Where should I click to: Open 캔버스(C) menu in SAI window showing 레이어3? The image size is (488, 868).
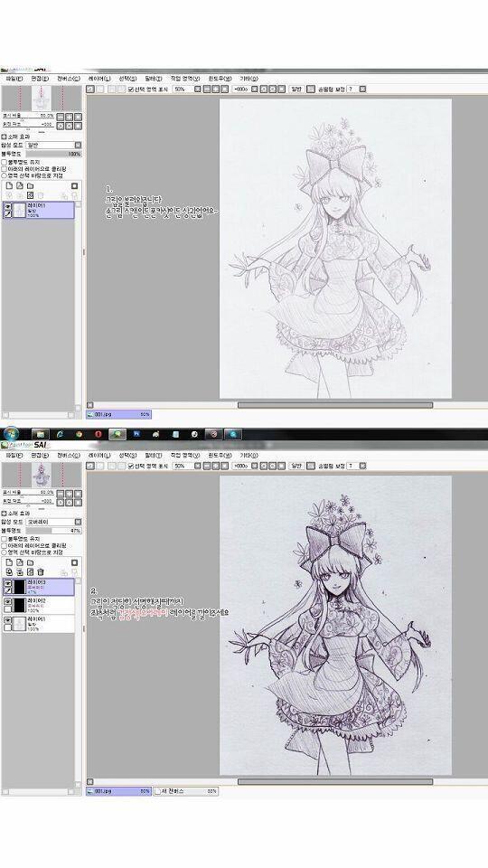point(69,455)
